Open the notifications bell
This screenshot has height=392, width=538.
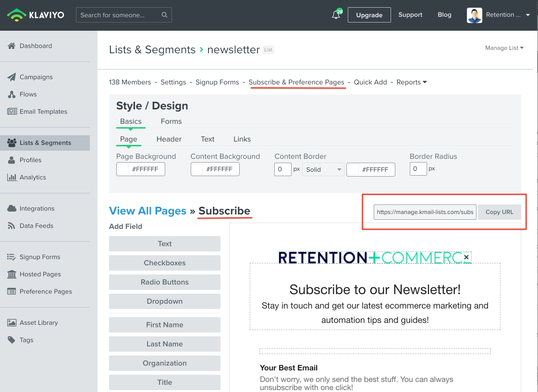[x=336, y=15]
